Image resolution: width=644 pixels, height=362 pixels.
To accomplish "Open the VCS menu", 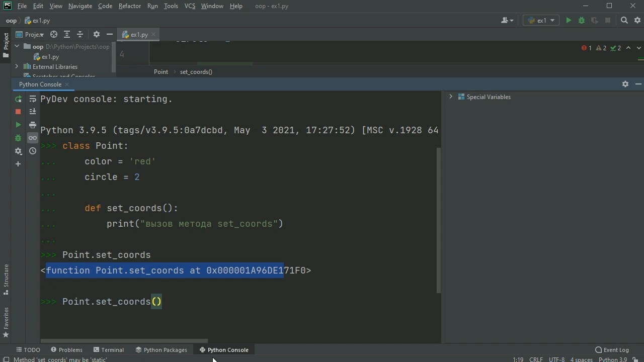I will [x=190, y=6].
